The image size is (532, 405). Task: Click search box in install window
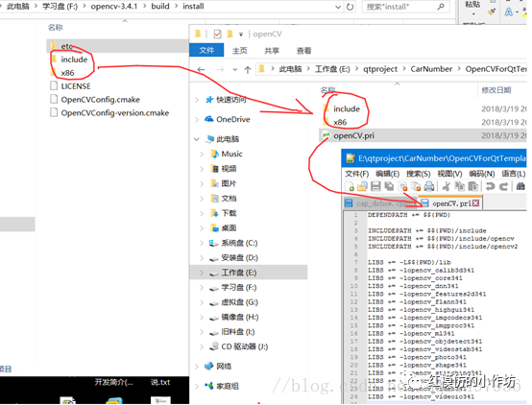[x=405, y=7]
